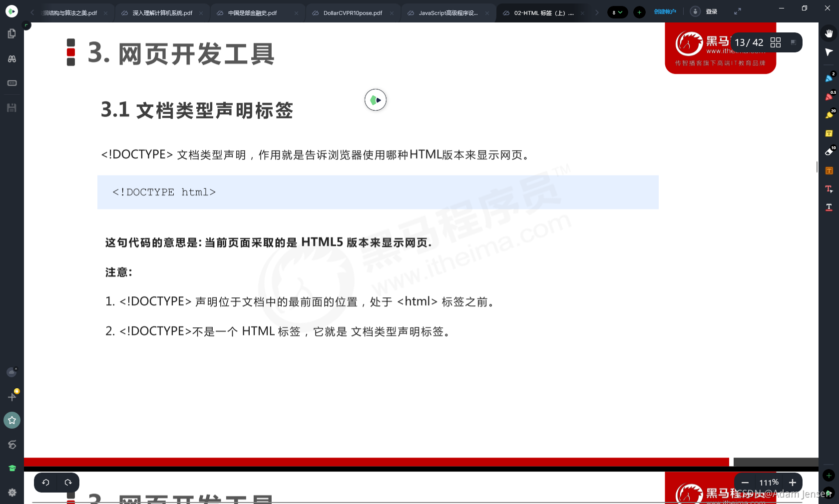Add a new tab with the green plus button
Viewport: 839px width, 504px height.
point(639,12)
